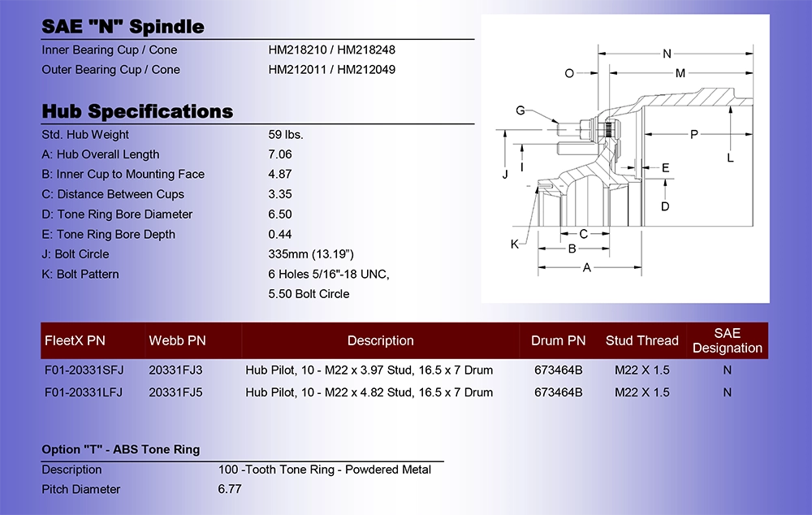Click the hub cross-section diagram
Screen dimensions: 812x515
point(625,158)
